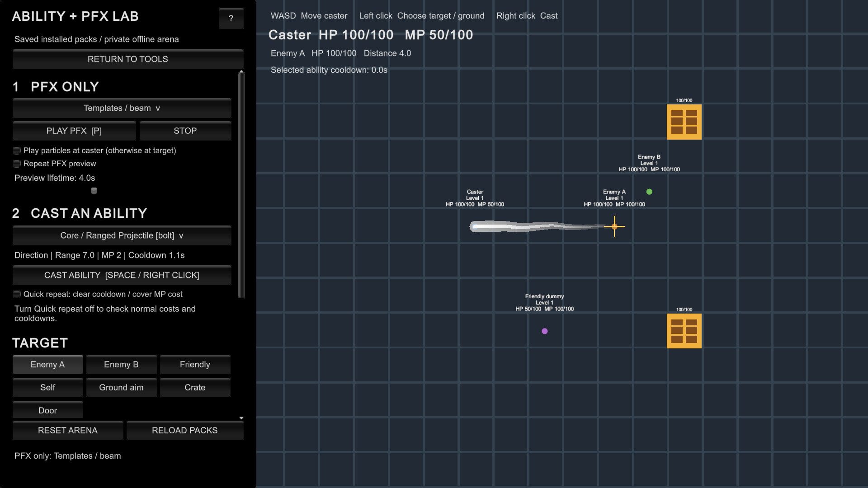868x488 pixels.
Task: Enable play particles at caster checkbox
Action: tap(17, 150)
